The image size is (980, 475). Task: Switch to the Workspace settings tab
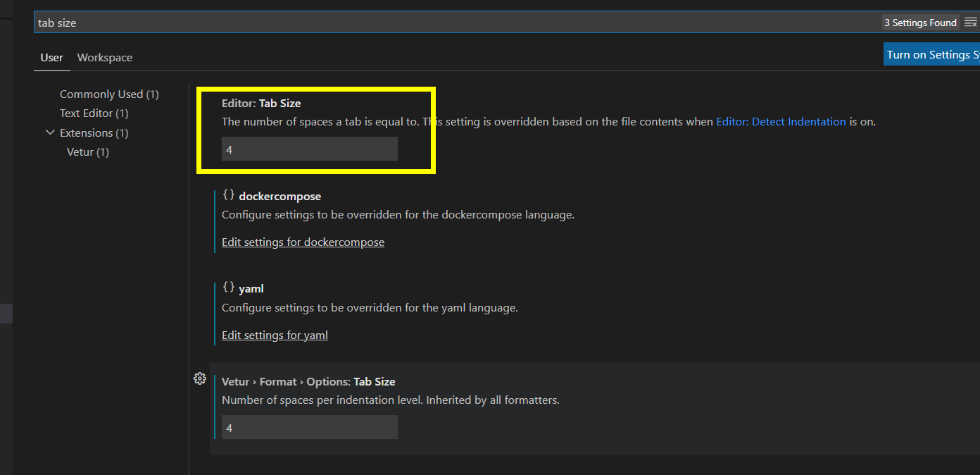coord(105,58)
